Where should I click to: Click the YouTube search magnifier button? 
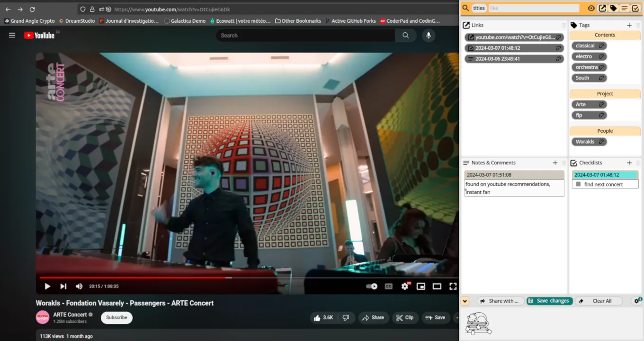click(x=406, y=36)
